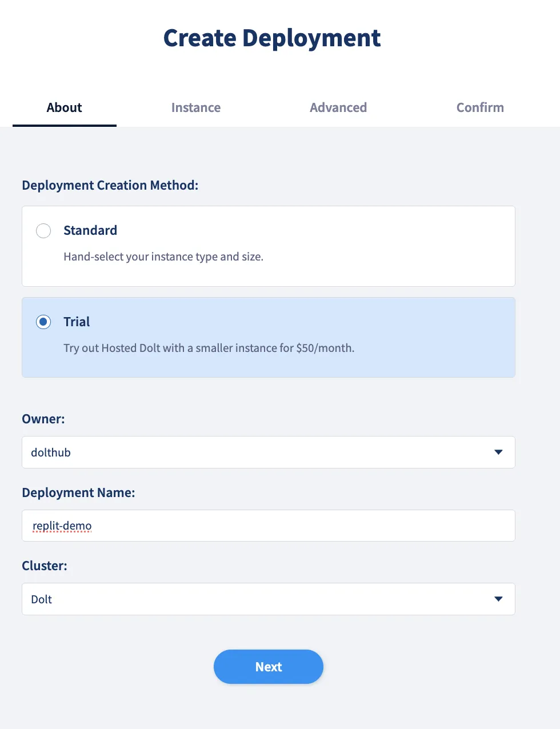Open the Owner dropdown arrow
The height and width of the screenshot is (729, 560).
(x=498, y=452)
